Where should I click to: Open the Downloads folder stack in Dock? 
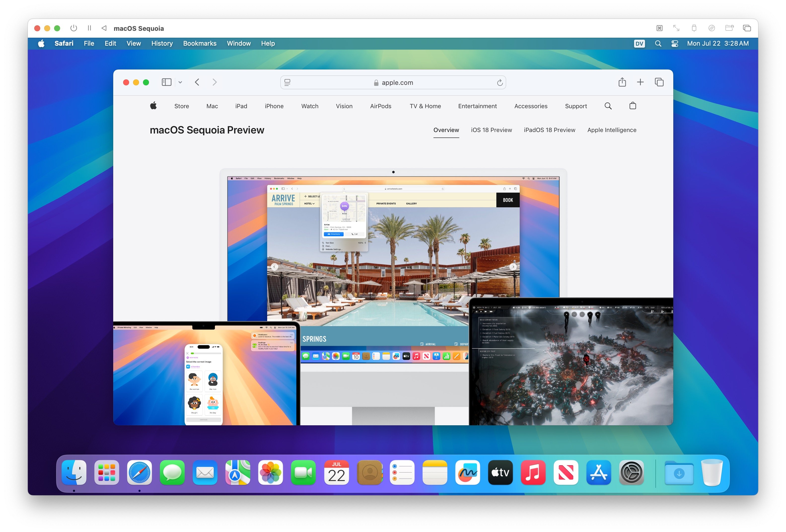pos(679,473)
